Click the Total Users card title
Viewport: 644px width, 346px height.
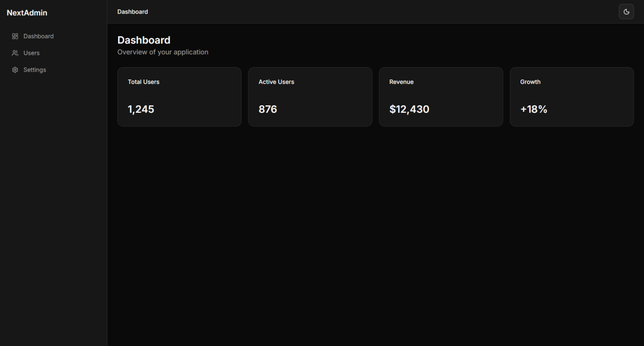(143, 82)
